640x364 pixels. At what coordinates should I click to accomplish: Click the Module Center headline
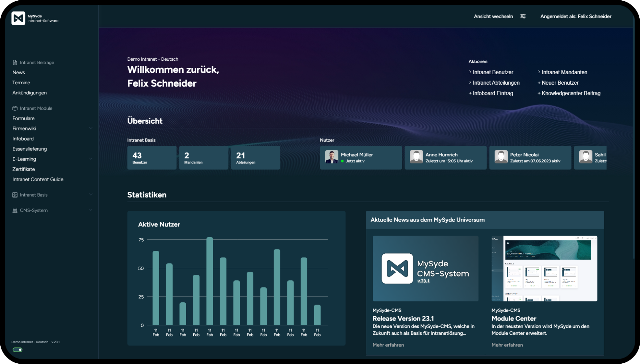click(x=514, y=318)
